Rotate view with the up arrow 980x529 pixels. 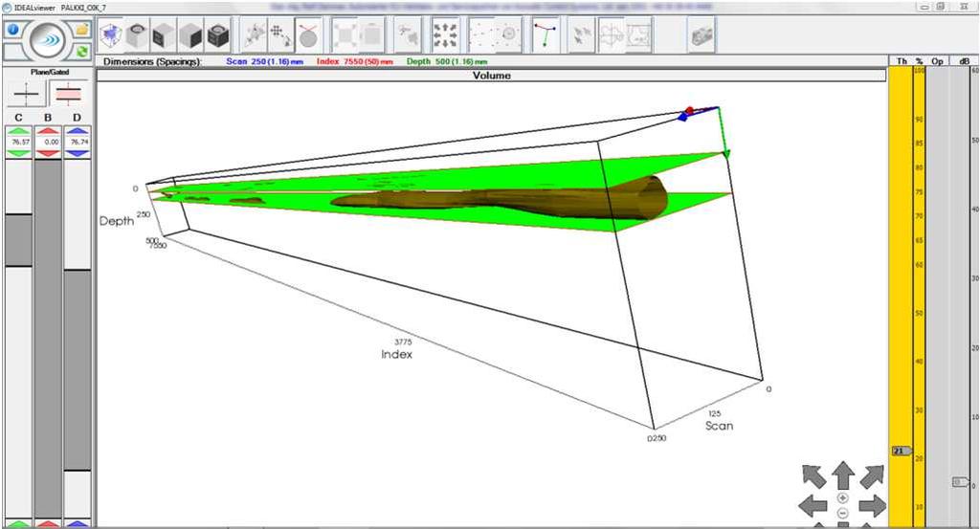click(843, 475)
